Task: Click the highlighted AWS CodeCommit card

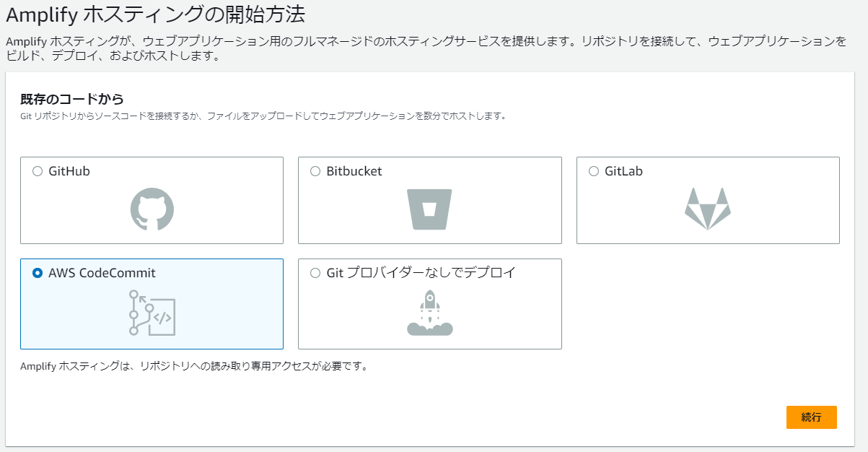Action: click(152, 303)
